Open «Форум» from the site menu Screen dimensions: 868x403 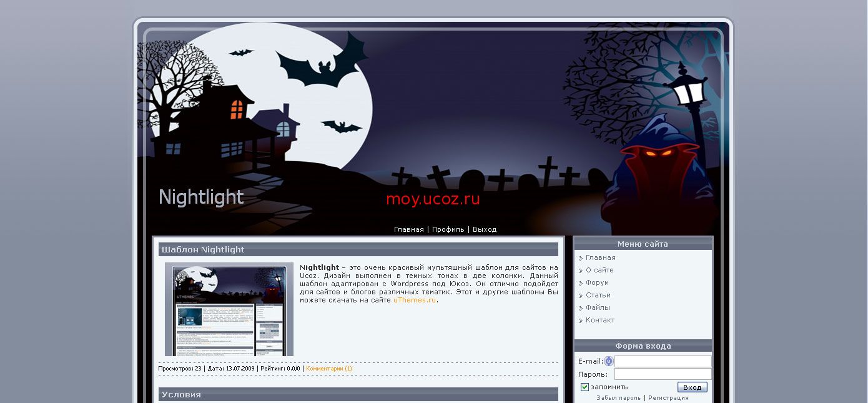point(597,282)
